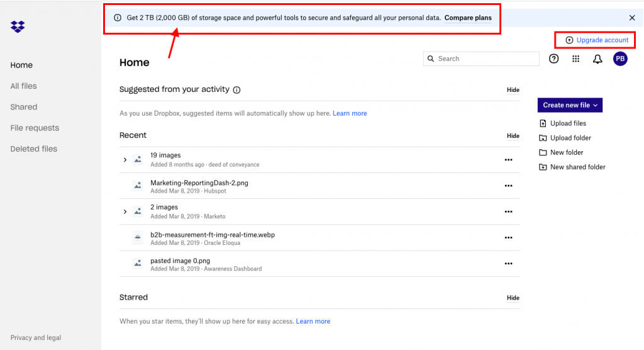The image size is (644, 350).
Task: Select New shared folder label
Action: tap(578, 167)
